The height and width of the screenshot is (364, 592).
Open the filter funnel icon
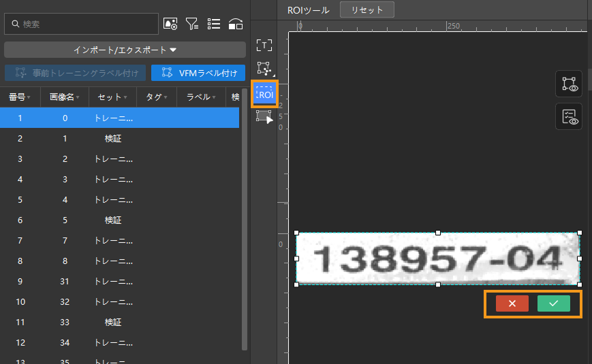click(x=192, y=24)
